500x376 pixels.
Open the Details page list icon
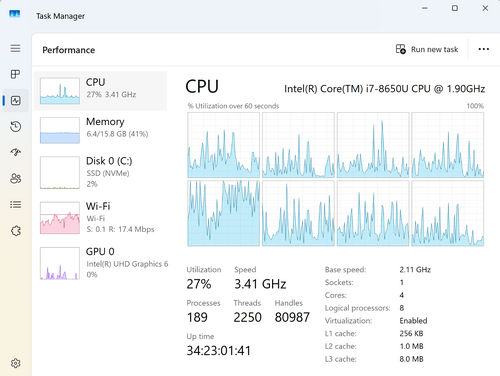point(15,204)
